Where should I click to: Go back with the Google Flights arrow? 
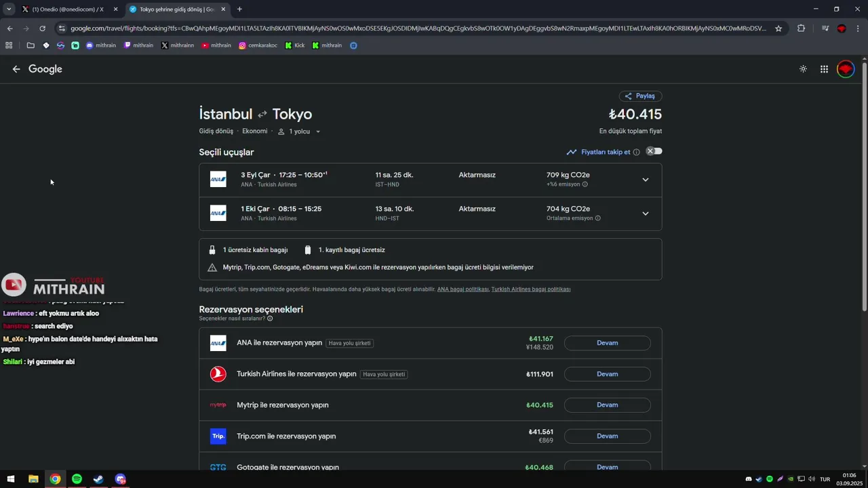click(x=16, y=69)
